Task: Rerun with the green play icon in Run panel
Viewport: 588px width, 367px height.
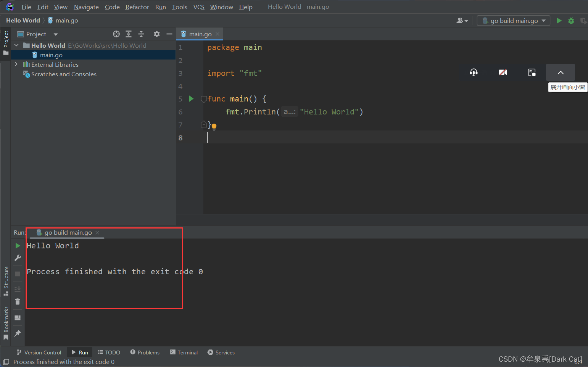Action: (18, 246)
